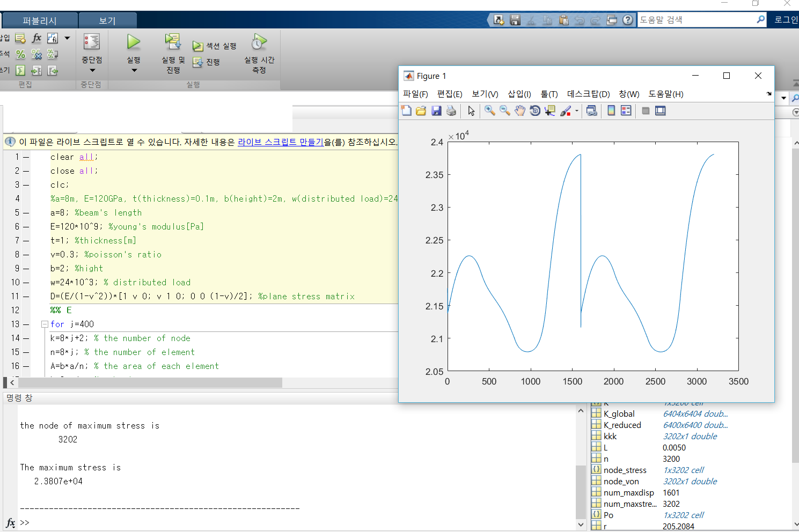Viewport: 799px width, 532px height.
Task: Click the save icon in quick access toolbar
Action: pos(515,20)
